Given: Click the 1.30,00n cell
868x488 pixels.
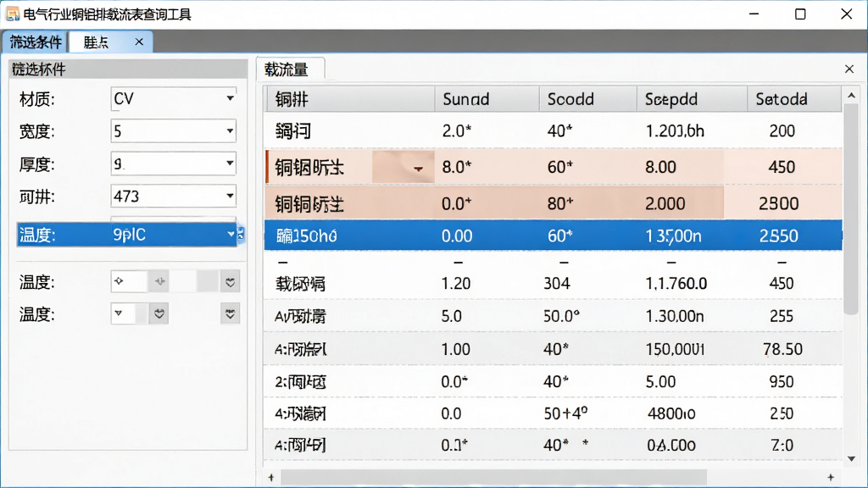Looking at the screenshot, I should click(x=674, y=317).
